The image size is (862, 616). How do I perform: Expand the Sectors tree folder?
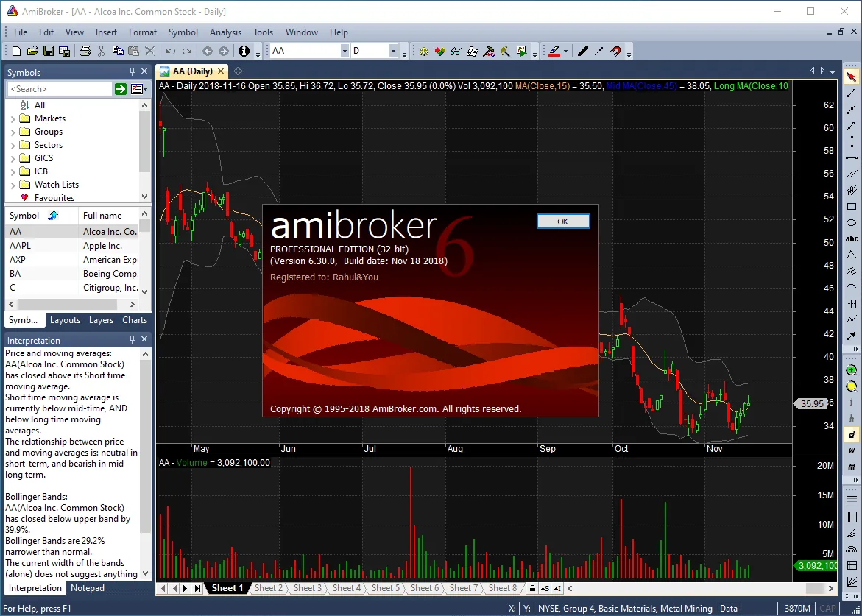pyautogui.click(x=13, y=145)
